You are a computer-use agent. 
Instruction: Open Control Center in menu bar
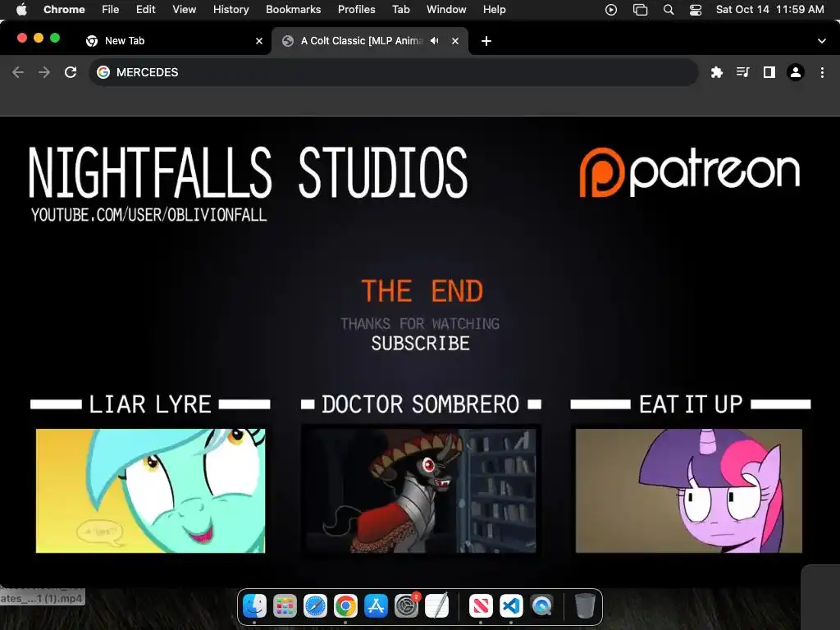pos(696,10)
